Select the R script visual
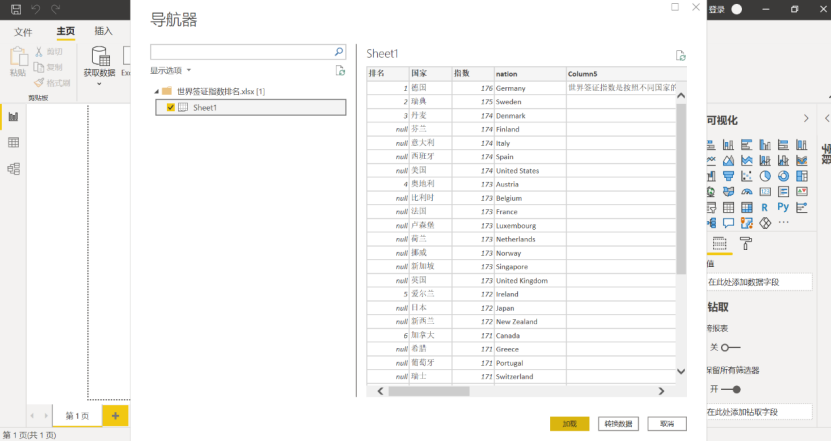 click(x=765, y=207)
